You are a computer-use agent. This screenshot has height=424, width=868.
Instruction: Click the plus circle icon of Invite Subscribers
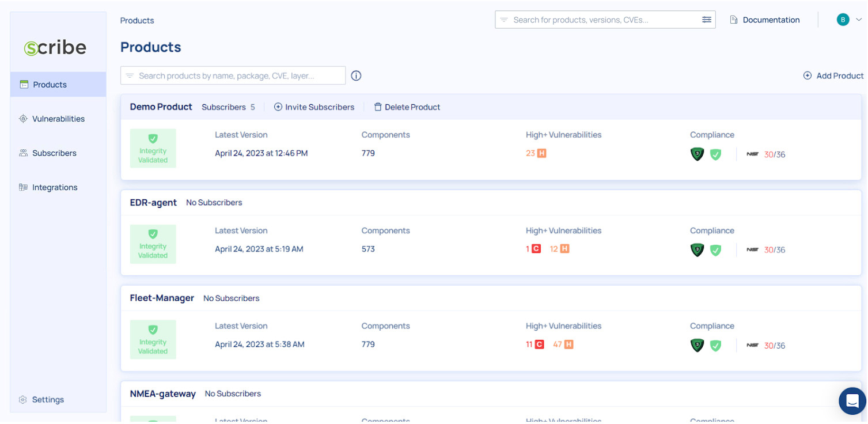[x=278, y=107]
